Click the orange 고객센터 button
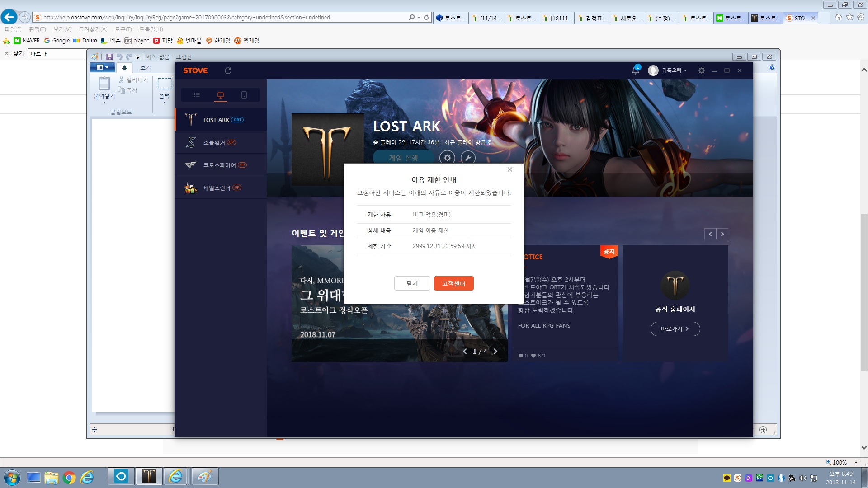Screen dimensions: 868x488 (x=453, y=283)
